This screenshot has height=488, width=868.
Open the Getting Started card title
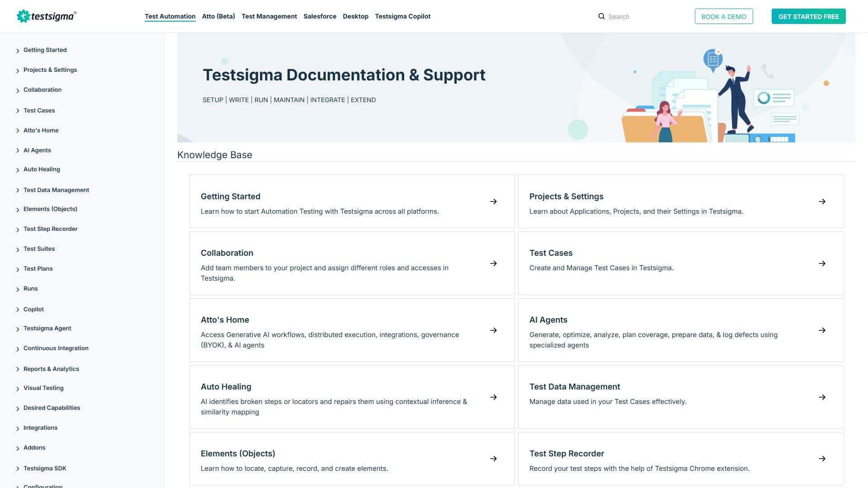[231, 197]
